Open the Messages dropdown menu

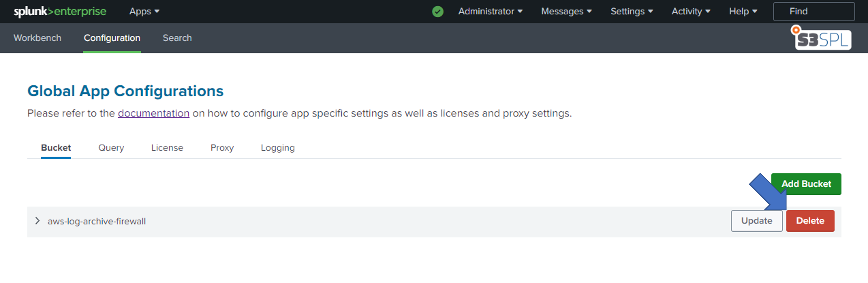pos(566,12)
